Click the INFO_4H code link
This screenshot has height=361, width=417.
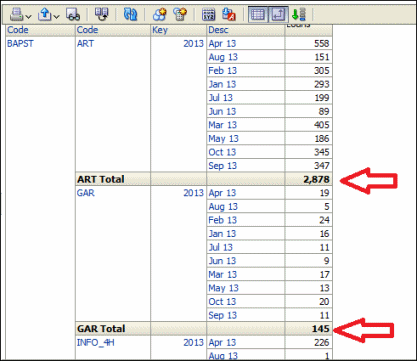[x=96, y=343]
